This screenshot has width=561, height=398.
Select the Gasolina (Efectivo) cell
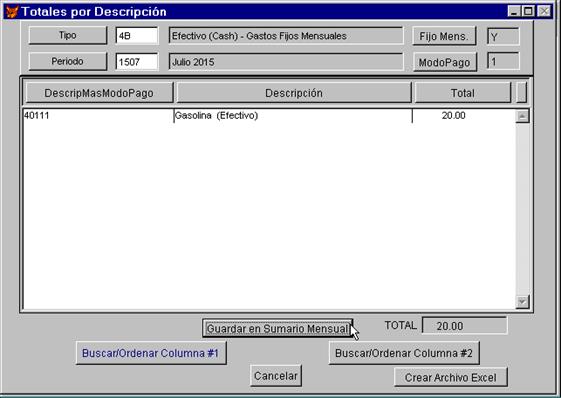(x=293, y=116)
